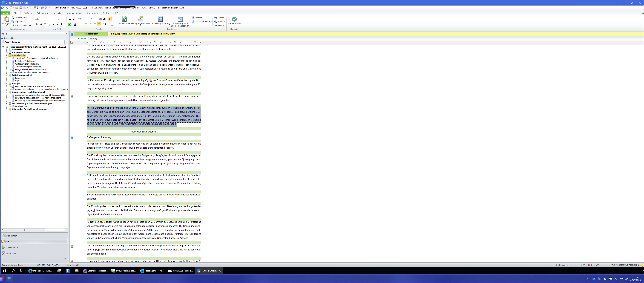Viewport: 644px width, 283px height.
Task: Click the condition marker icon beside 'Unsere Auftragsvereinbarungen'
Action: pos(72,97)
